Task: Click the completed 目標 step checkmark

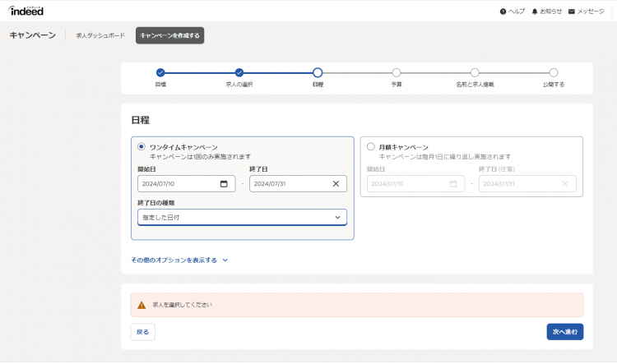Action: pos(160,73)
